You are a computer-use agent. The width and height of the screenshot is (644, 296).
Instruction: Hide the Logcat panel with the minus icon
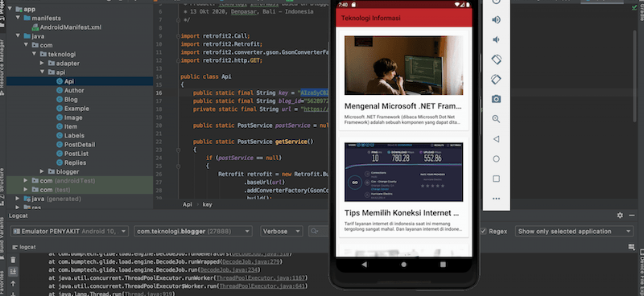coord(632,216)
